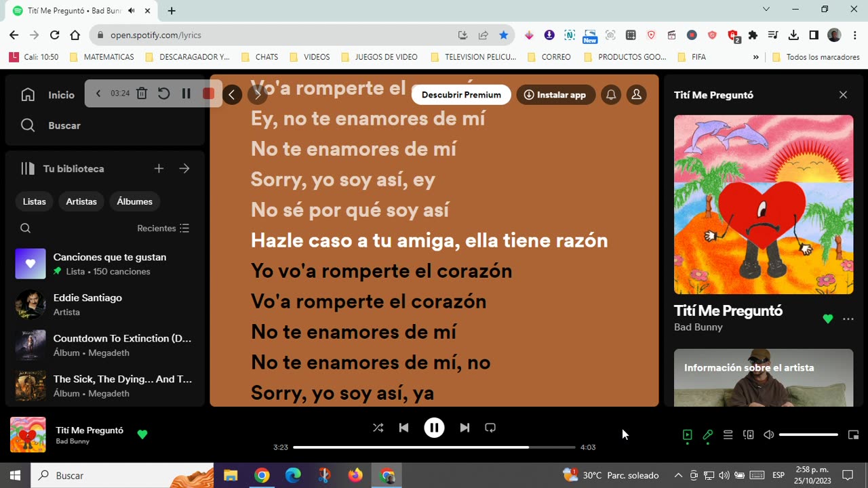Viewport: 868px width, 488px height.
Task: Click now-playing album thumbnail in player bar
Action: click(28, 434)
